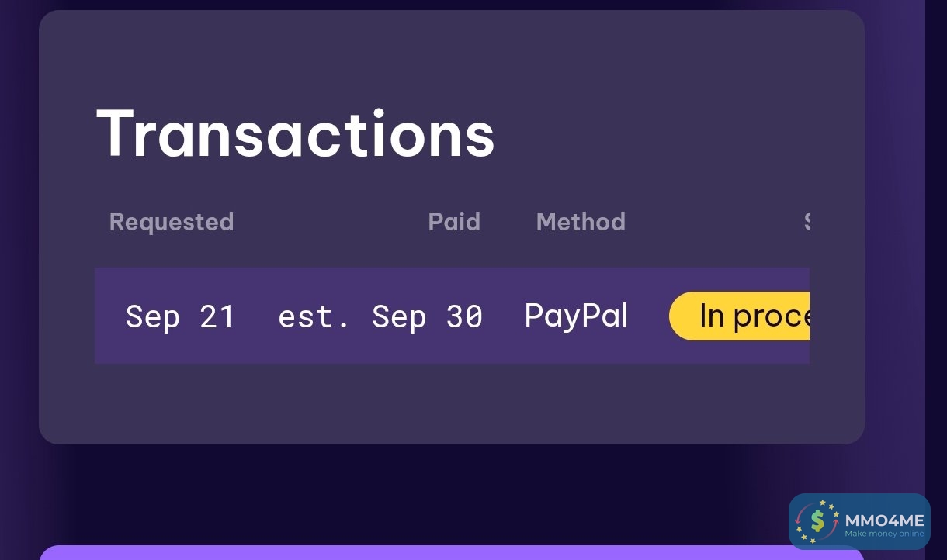Select the Sep 21 requested date
This screenshot has width=947, height=560.
[180, 316]
